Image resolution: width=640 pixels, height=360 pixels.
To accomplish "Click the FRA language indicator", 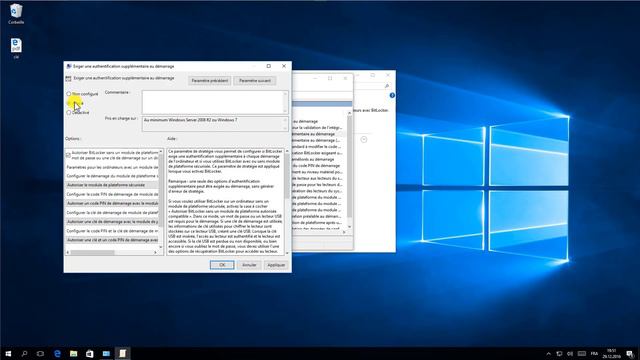I will tap(594, 353).
